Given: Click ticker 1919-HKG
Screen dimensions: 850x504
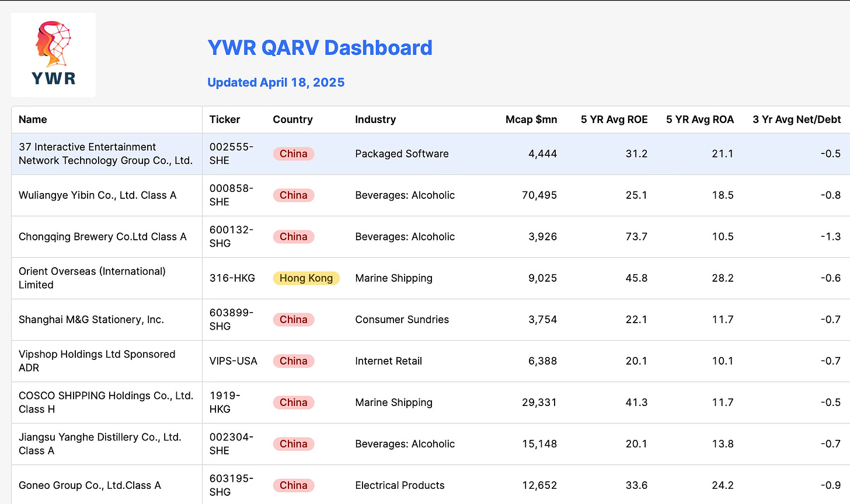Looking at the screenshot, I should click(x=225, y=402).
